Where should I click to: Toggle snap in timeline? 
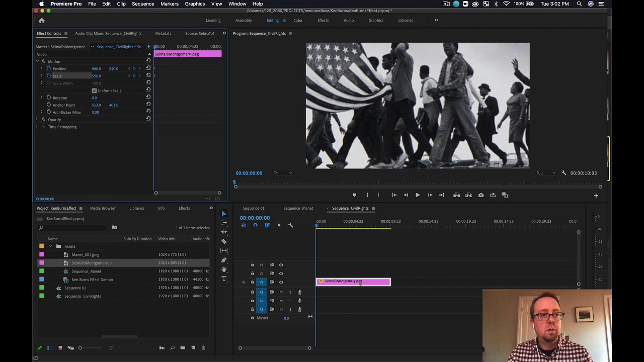coord(255,225)
